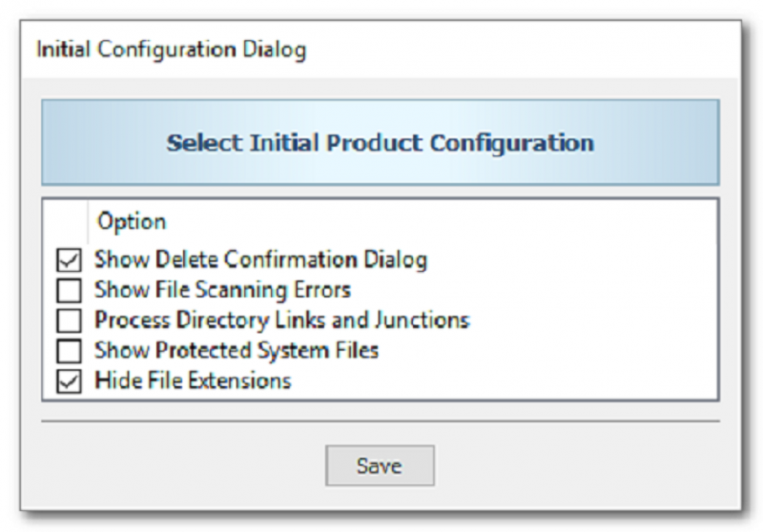
Task: Click the divider beside the Option header
Action: pos(88,221)
